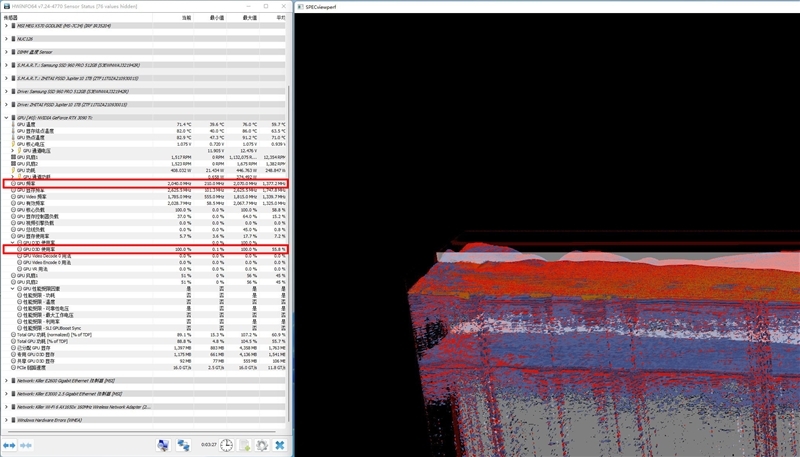Open the remote network monitors icon

click(184, 445)
